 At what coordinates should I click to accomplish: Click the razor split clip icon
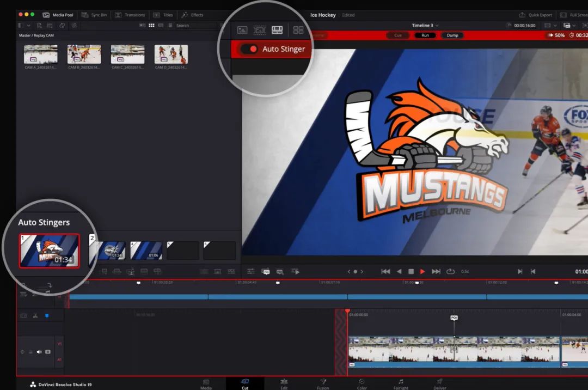[x=35, y=316]
